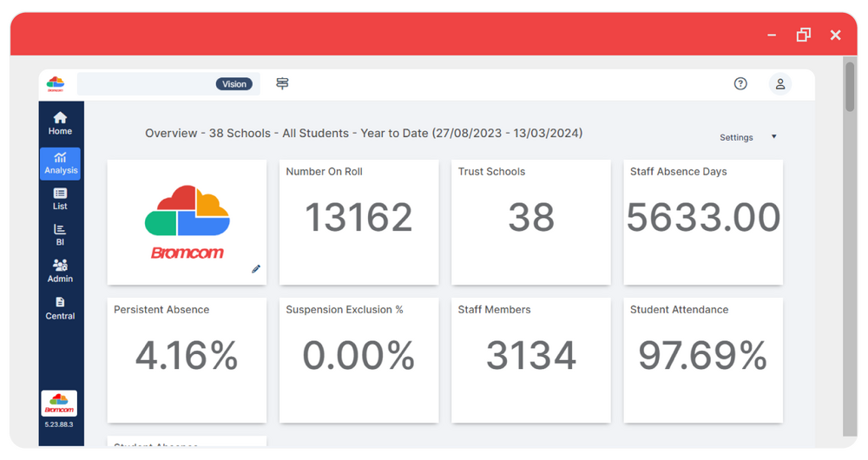Open the Persistent Absence tile
The height and width of the screenshot is (460, 868).
(187, 360)
